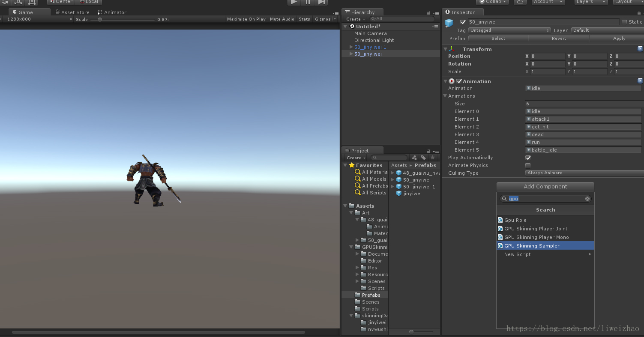Click the prefab Revert button
Viewport: 644px width, 337px height.
[x=559, y=39]
